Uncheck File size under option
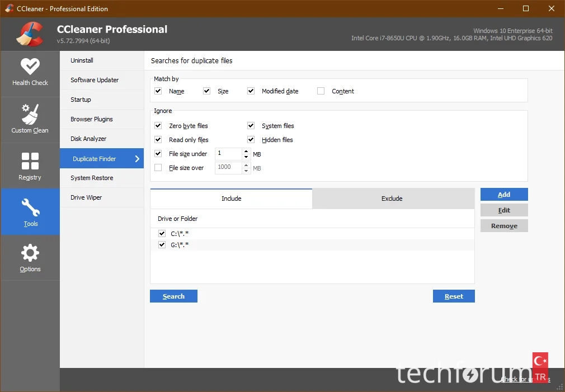Image resolution: width=565 pixels, height=392 pixels. pos(158,153)
